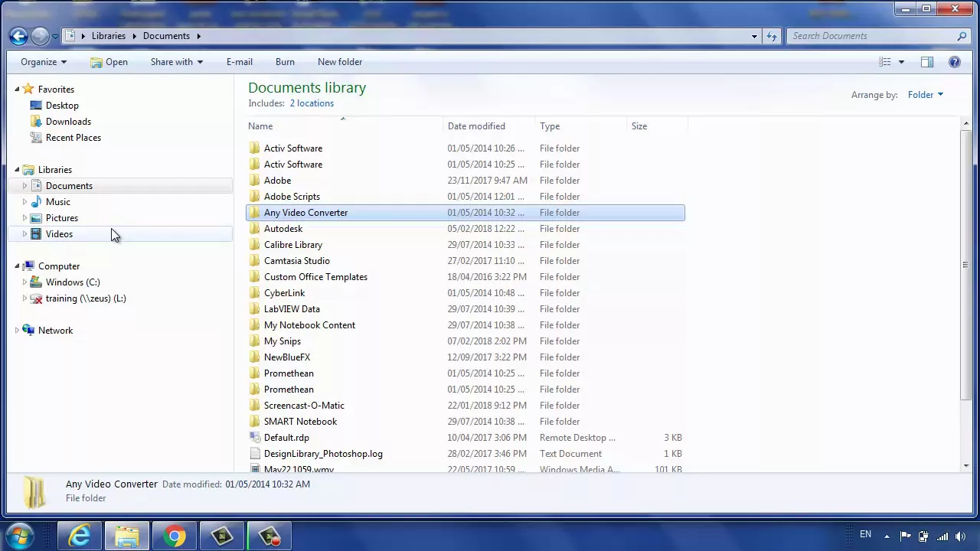The image size is (980, 551).
Task: Select the Default.rdp file icon
Action: [x=255, y=438]
